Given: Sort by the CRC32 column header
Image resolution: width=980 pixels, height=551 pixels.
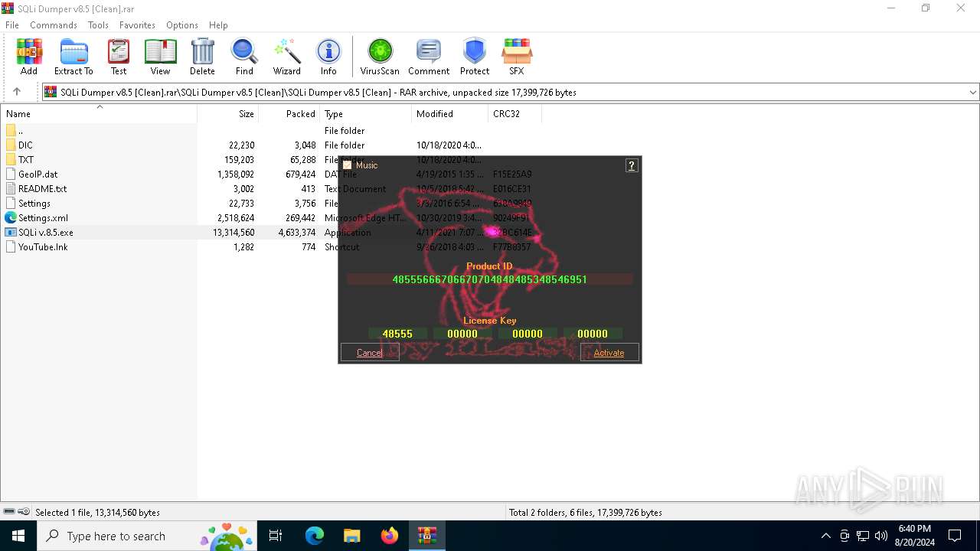Looking at the screenshot, I should coord(515,114).
